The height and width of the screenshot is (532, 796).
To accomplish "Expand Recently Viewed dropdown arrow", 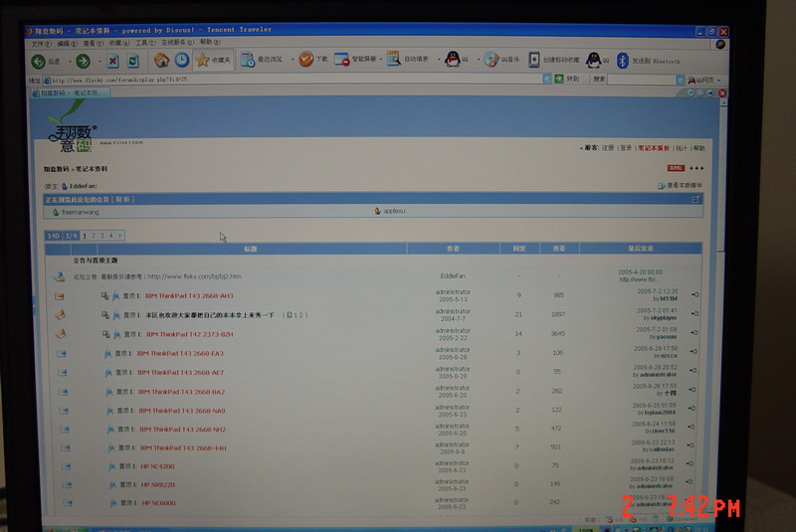I will tap(293, 60).
